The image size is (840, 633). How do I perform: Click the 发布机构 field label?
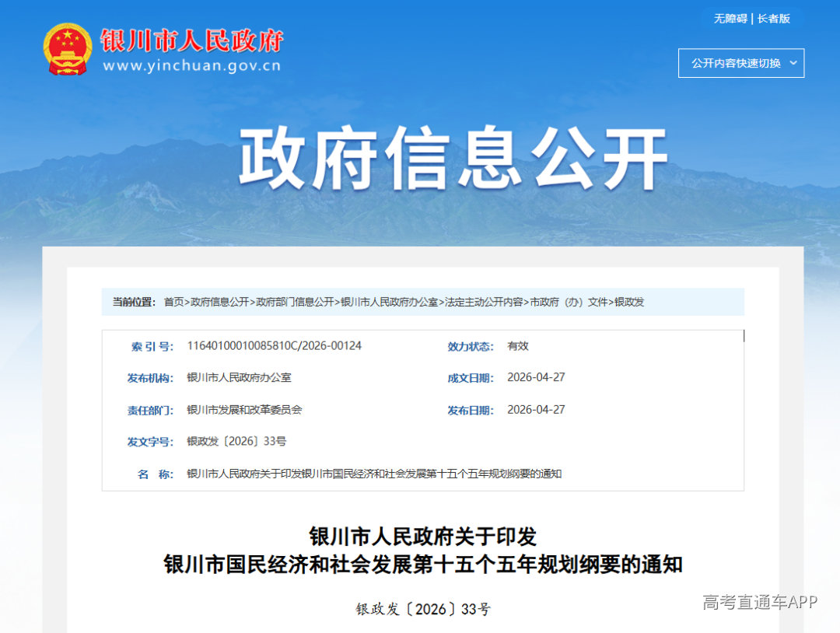click(x=150, y=378)
